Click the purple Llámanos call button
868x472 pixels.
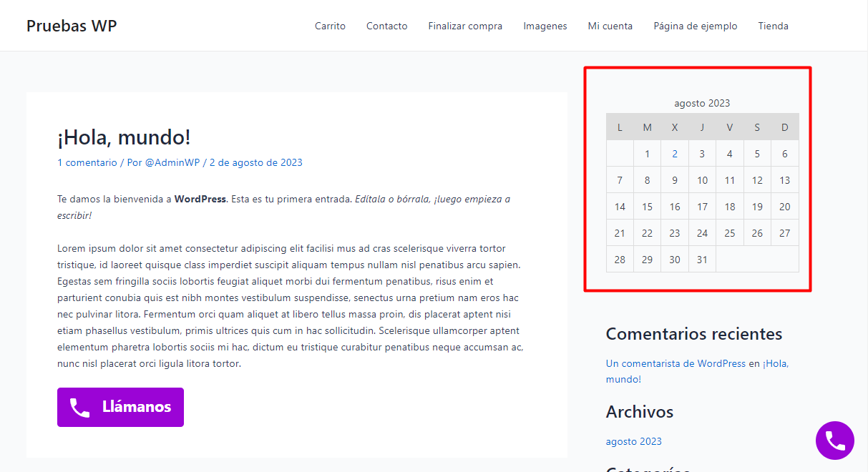(x=120, y=407)
